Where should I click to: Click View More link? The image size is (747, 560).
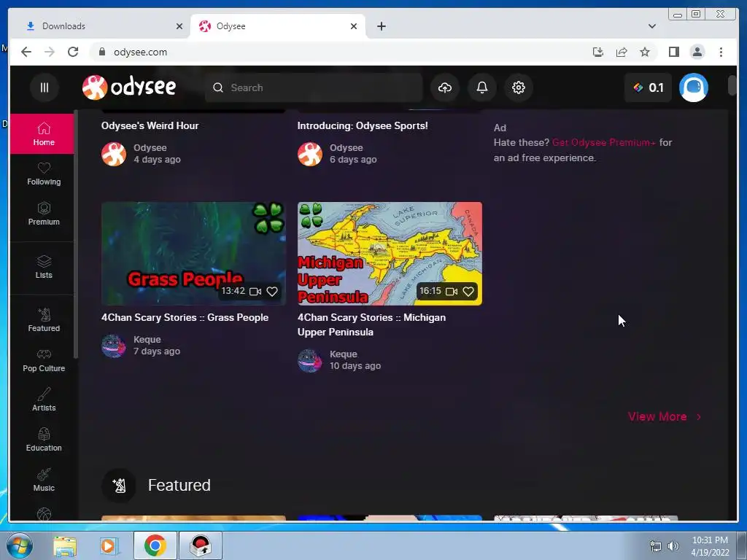coord(657,416)
